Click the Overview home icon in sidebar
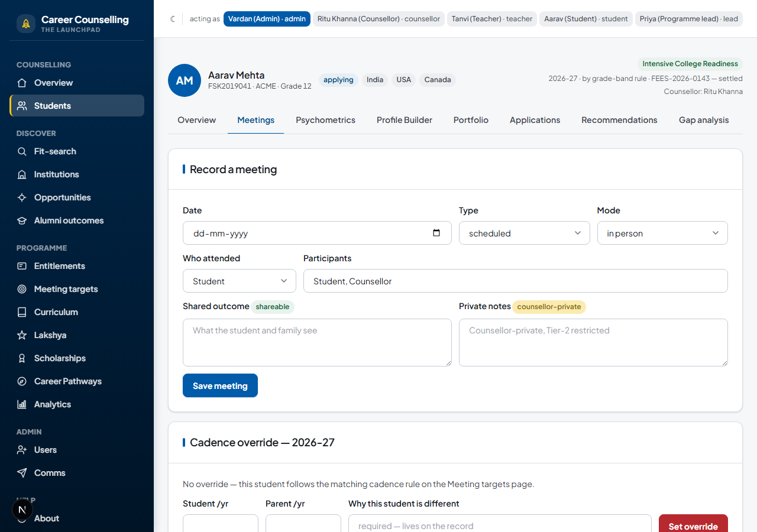The width and height of the screenshot is (757, 532). click(x=22, y=83)
